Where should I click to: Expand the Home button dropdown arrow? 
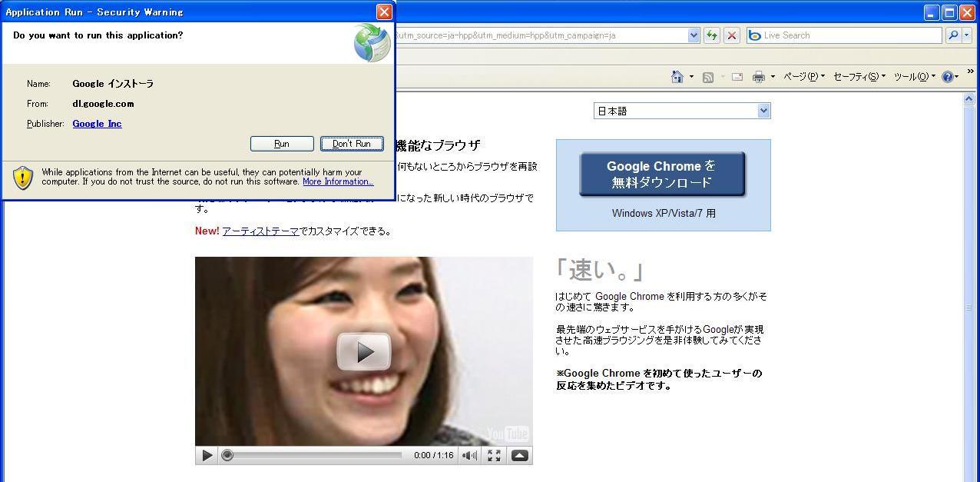click(691, 76)
